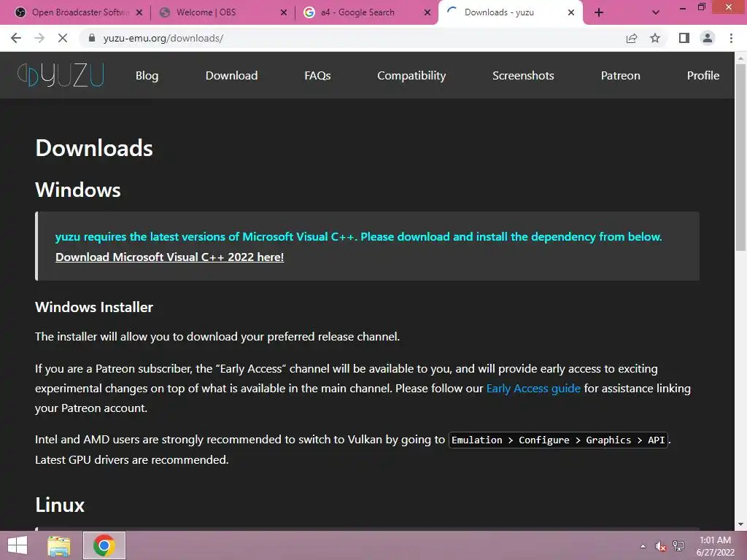Click the Chrome taskbar icon
Viewport: 747px width, 560px height.
104,545
